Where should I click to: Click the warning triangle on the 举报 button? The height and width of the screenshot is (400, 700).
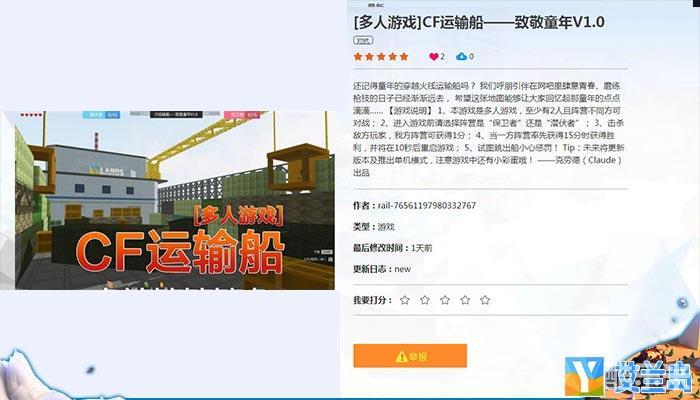(x=401, y=356)
